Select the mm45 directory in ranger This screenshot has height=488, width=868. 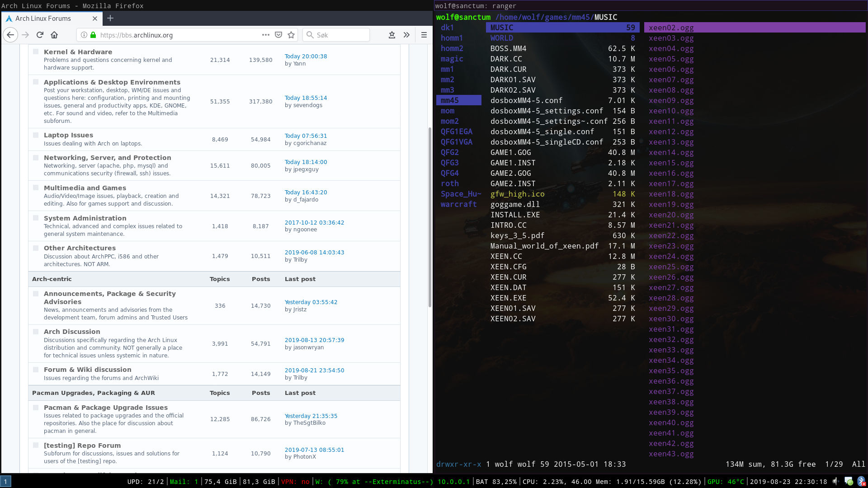pyautogui.click(x=459, y=100)
